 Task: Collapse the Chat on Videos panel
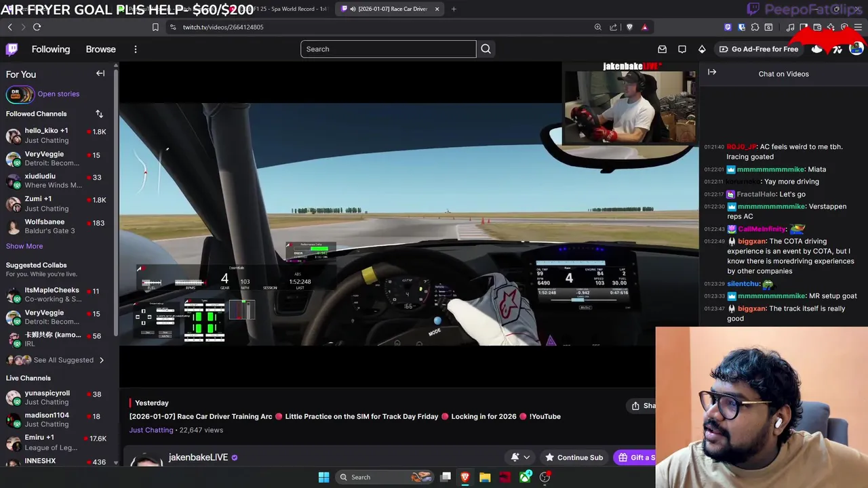pyautogui.click(x=712, y=72)
